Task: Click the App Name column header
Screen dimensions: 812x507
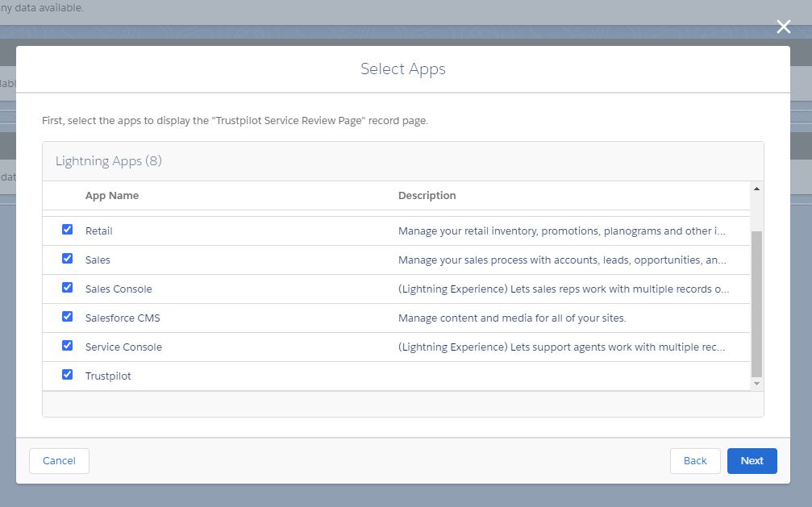Action: coord(111,195)
